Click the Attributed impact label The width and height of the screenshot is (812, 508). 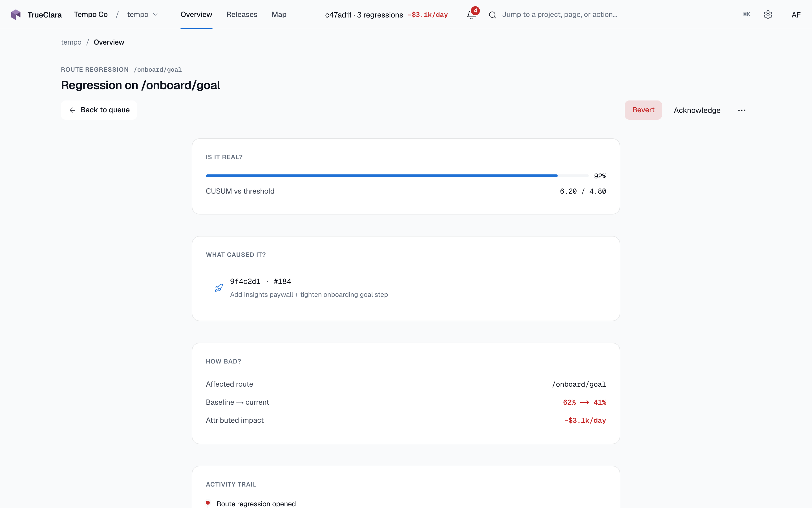click(x=235, y=420)
